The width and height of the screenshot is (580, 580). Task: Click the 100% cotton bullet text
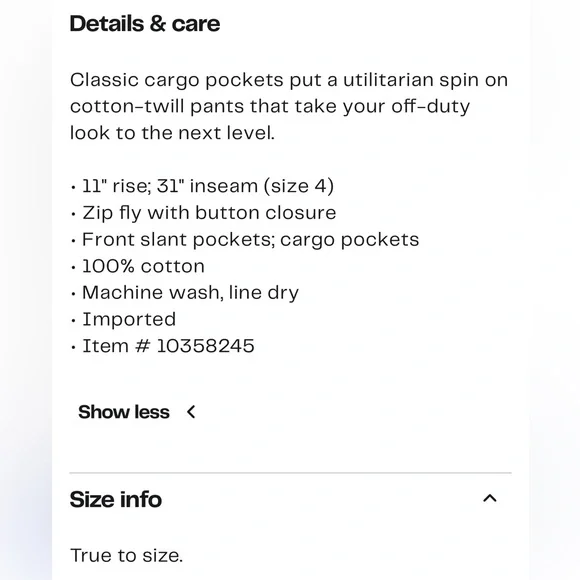point(143,266)
